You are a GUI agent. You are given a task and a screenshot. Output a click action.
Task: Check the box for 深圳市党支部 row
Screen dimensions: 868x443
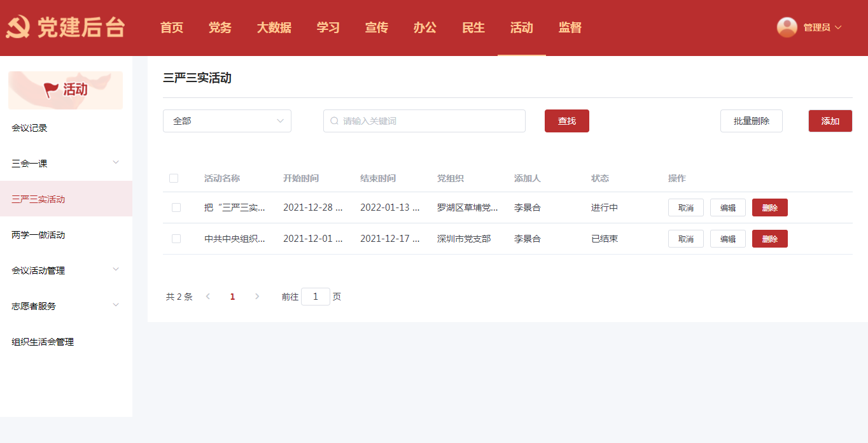tap(176, 239)
